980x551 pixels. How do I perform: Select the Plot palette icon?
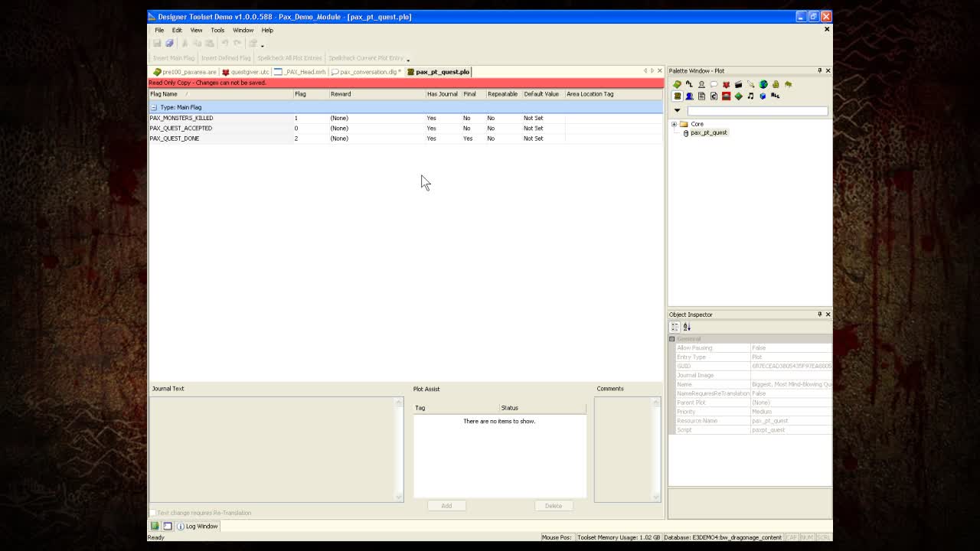pos(677,96)
